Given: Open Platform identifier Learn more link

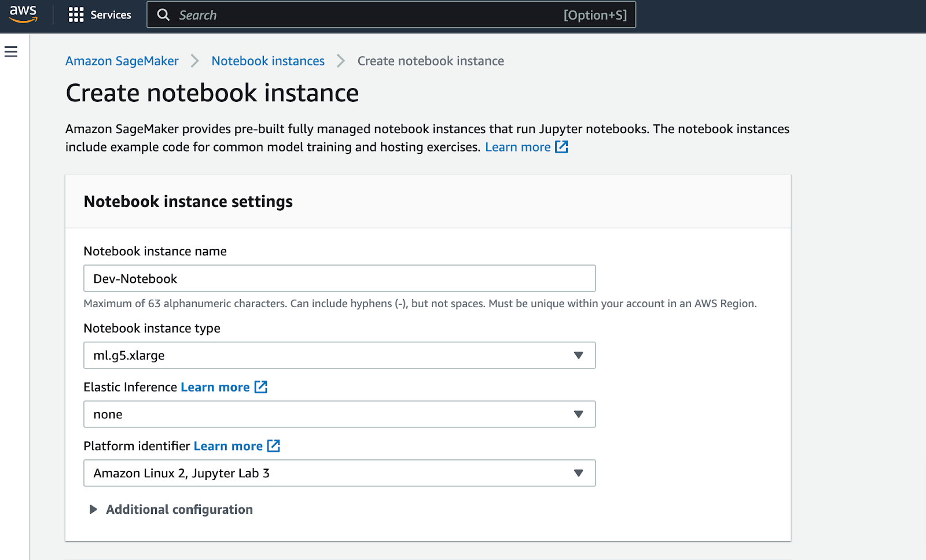Looking at the screenshot, I should coord(228,446).
